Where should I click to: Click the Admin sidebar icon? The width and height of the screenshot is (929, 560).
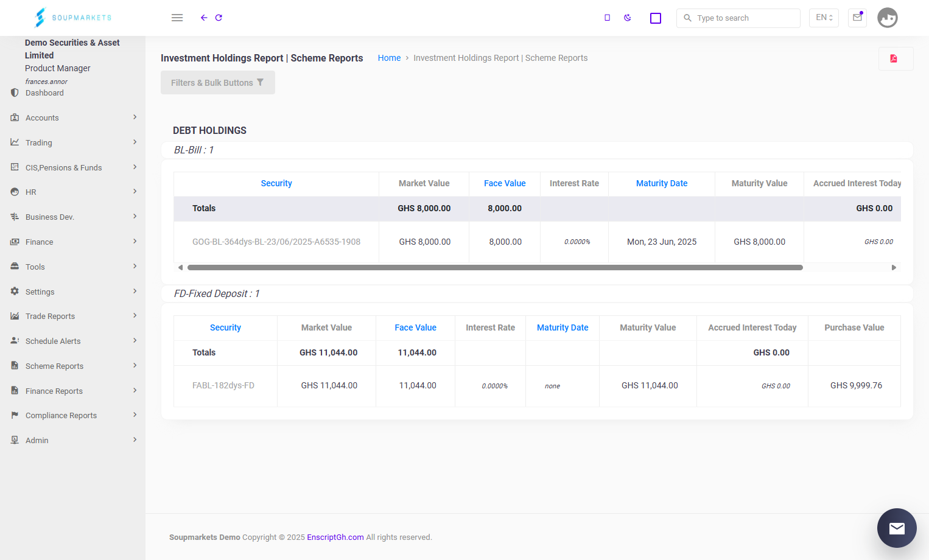click(x=15, y=440)
